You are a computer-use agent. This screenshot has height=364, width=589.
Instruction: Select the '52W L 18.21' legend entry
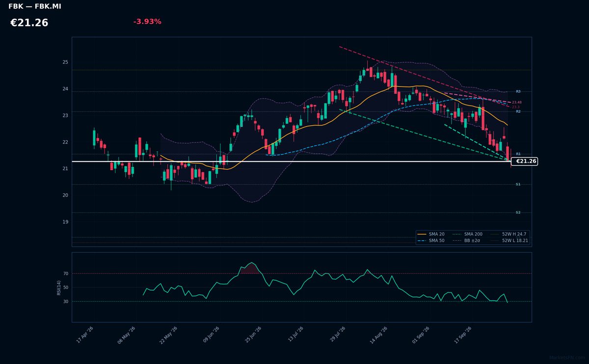point(509,241)
